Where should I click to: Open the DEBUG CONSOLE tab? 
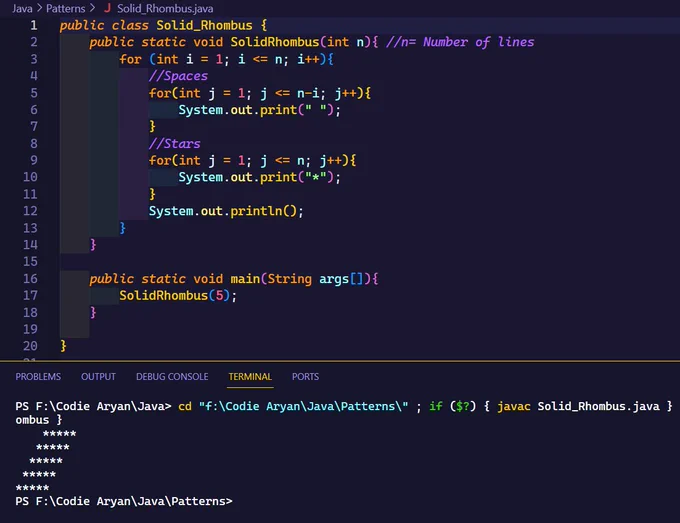click(x=172, y=376)
